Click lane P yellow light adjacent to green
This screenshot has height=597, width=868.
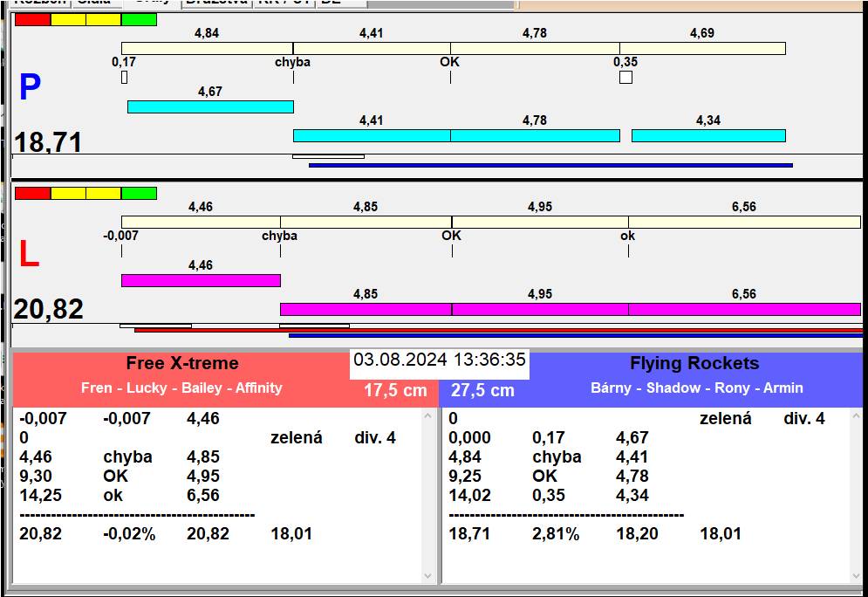coord(104,20)
